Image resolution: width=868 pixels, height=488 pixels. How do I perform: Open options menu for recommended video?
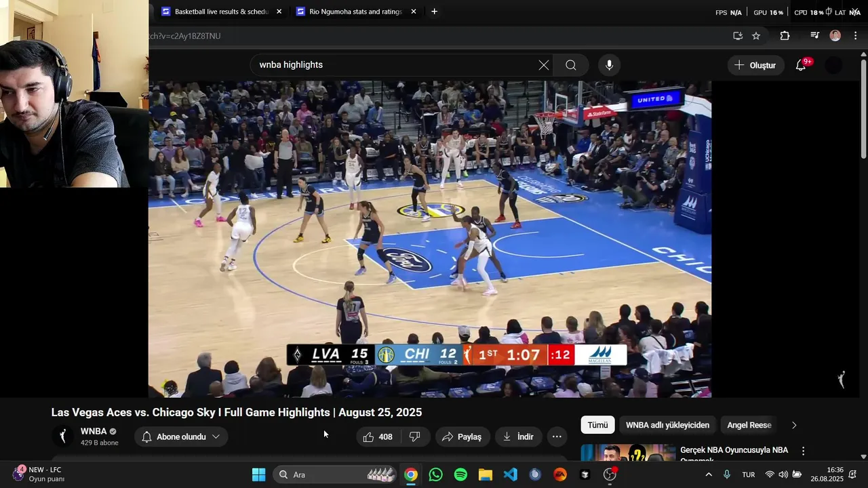pyautogui.click(x=804, y=451)
